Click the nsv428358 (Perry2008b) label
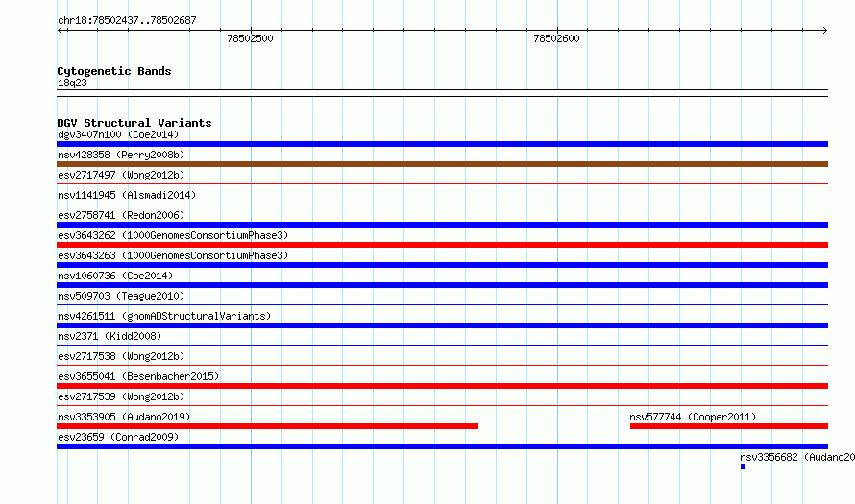This screenshot has width=855, height=504. [121, 155]
